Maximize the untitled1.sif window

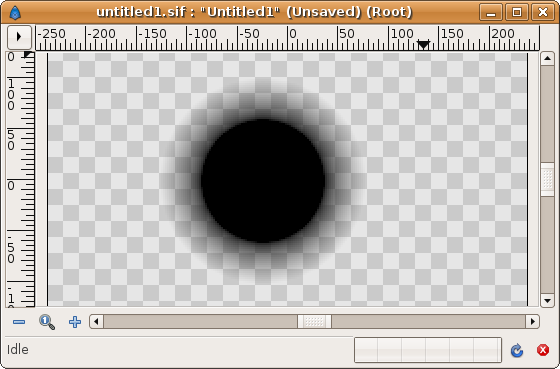(517, 13)
